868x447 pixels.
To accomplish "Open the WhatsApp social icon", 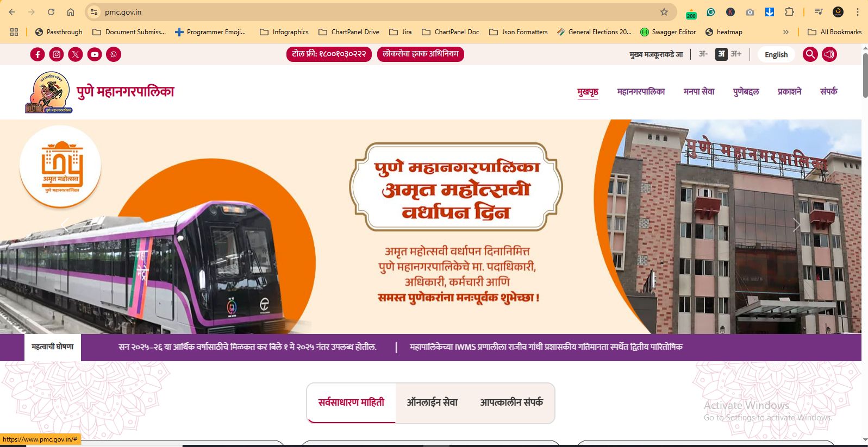I will pos(114,54).
